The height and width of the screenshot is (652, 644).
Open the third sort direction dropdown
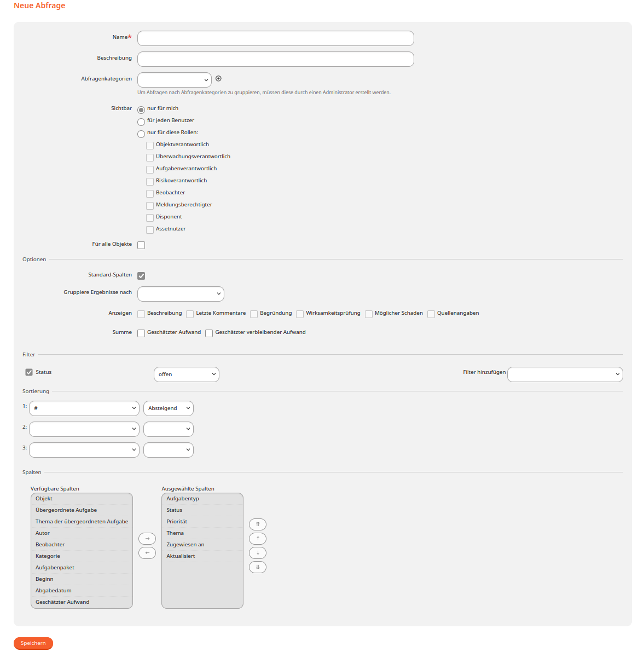pos(169,450)
